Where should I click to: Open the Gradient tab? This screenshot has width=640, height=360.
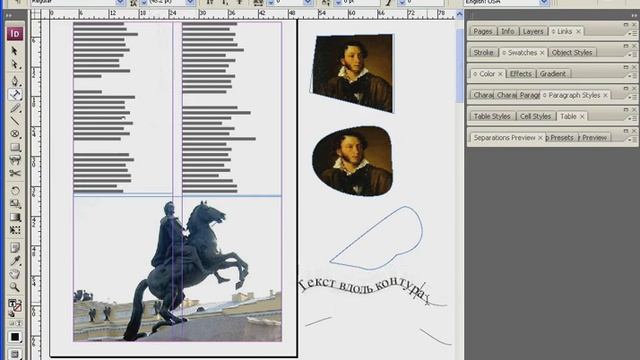click(553, 74)
